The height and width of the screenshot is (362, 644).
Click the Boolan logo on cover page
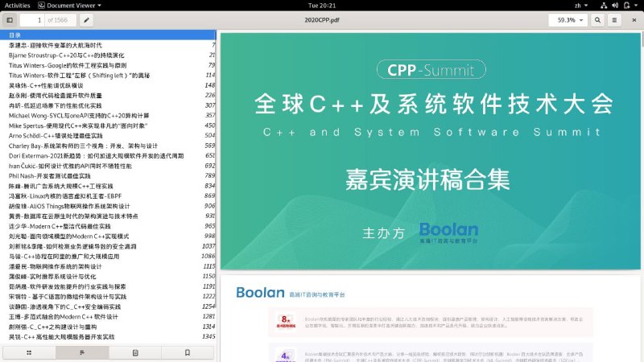[x=448, y=232]
